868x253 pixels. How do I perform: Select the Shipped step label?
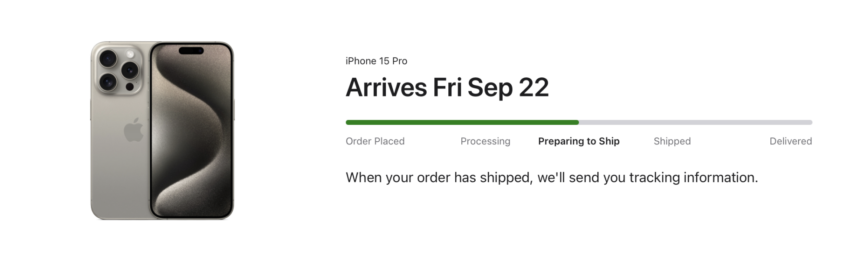pyautogui.click(x=672, y=141)
